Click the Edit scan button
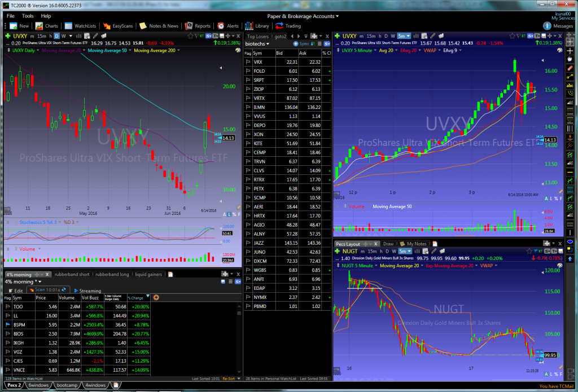This screenshot has height=392, width=578. click(x=15, y=291)
